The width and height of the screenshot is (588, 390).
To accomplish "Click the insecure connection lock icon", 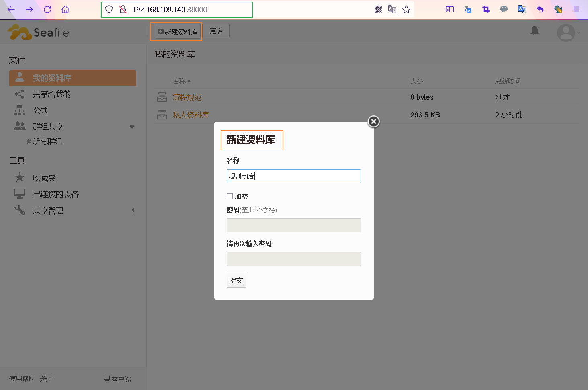I will (123, 9).
